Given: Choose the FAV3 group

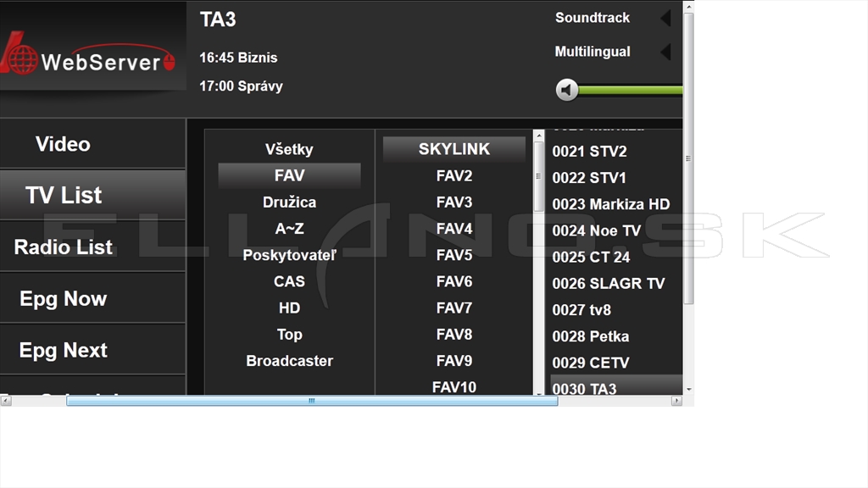Looking at the screenshot, I should point(454,202).
